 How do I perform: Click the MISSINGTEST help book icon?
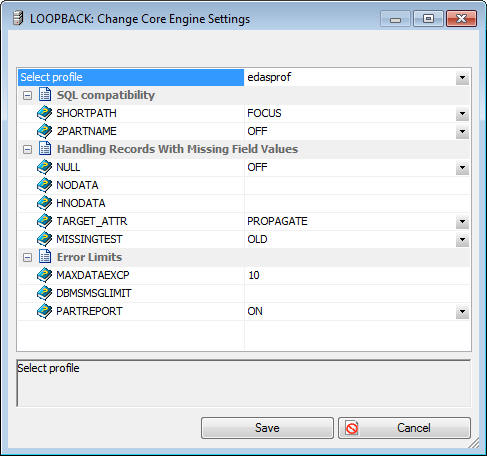pyautogui.click(x=44, y=239)
